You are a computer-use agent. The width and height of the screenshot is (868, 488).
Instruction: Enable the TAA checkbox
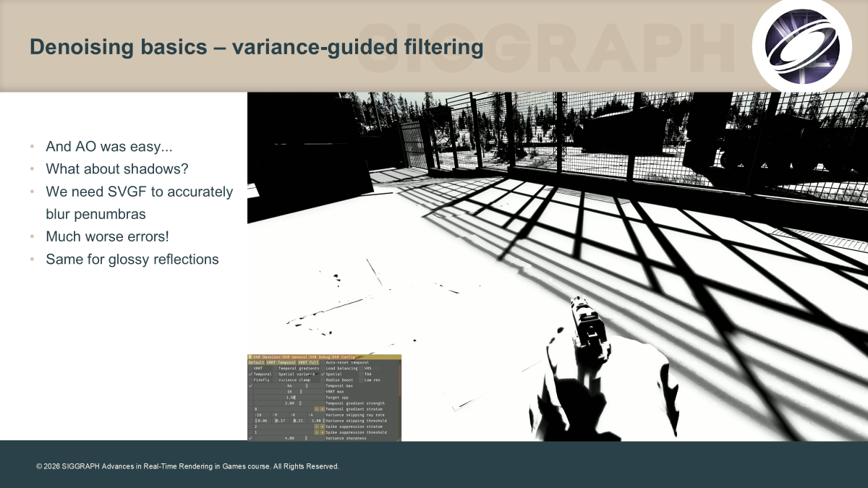[x=362, y=374]
